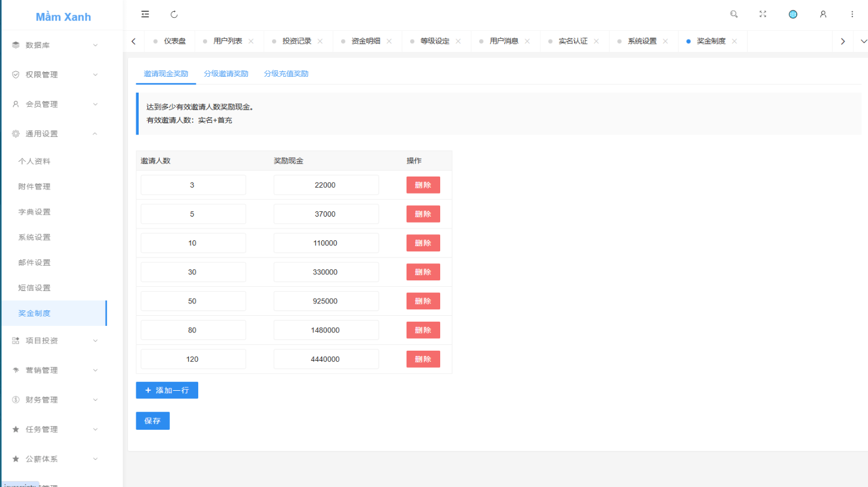Switch to the 用户列表 tab
This screenshot has width=868, height=487.
(228, 41)
